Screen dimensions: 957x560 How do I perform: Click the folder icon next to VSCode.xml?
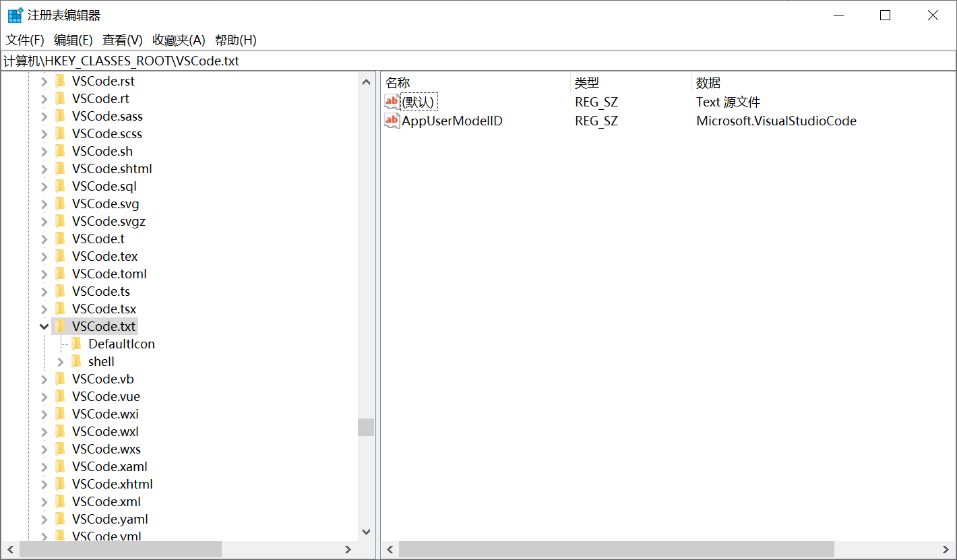pyautogui.click(x=60, y=501)
